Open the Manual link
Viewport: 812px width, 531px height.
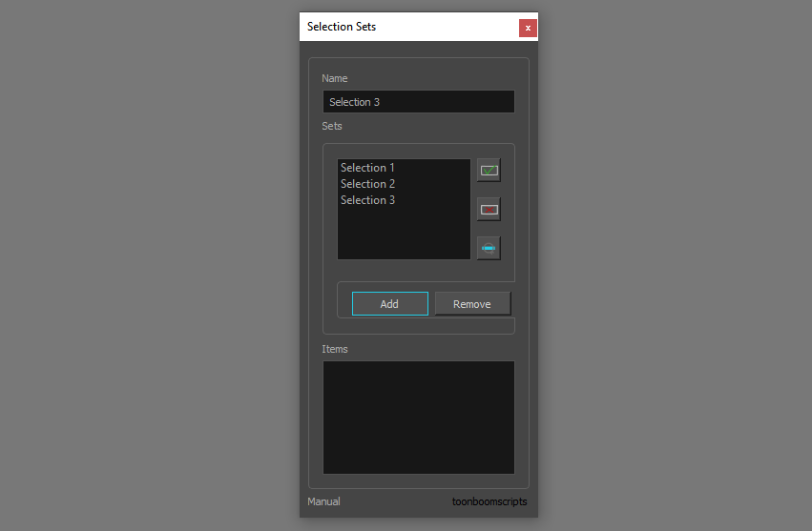tap(323, 501)
